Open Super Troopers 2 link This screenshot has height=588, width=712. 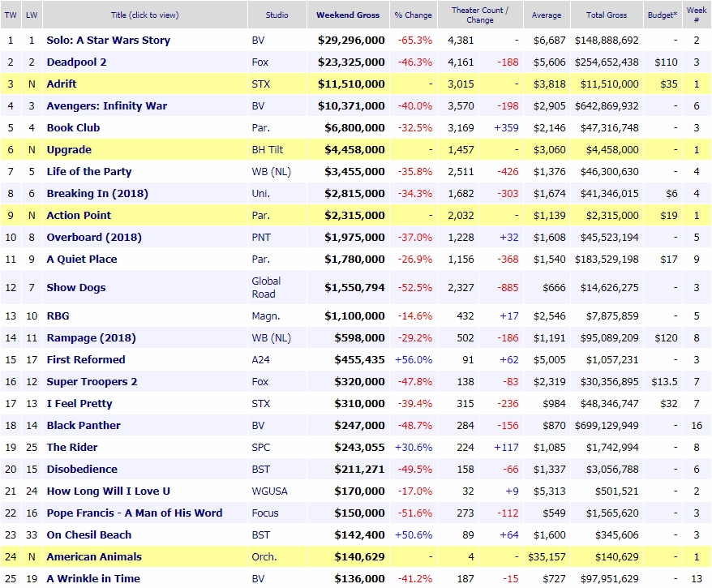coord(92,381)
